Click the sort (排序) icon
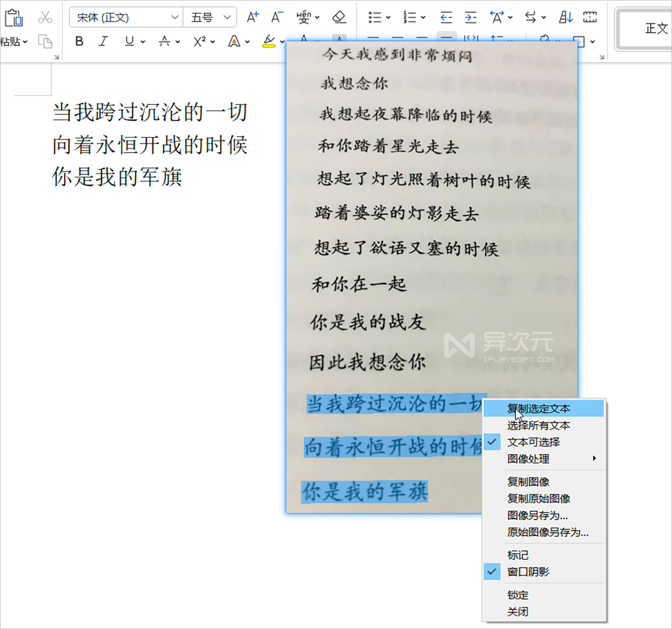The height and width of the screenshot is (629, 672). point(565,17)
